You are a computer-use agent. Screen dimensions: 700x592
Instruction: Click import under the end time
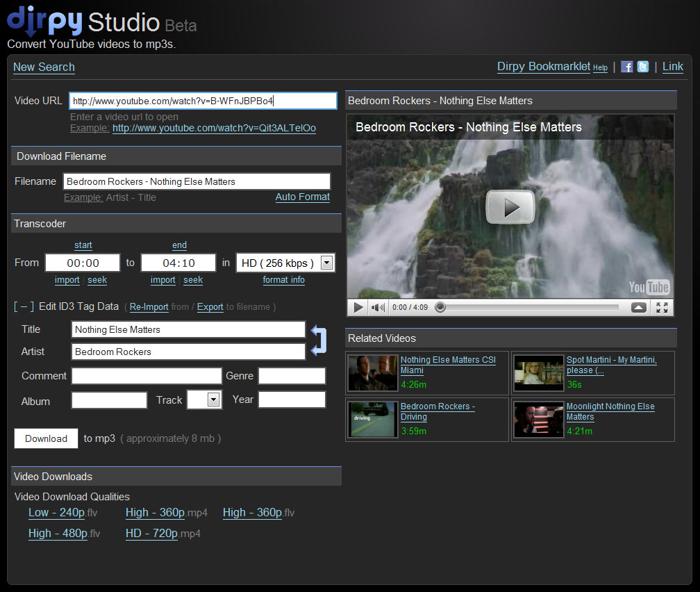(162, 280)
